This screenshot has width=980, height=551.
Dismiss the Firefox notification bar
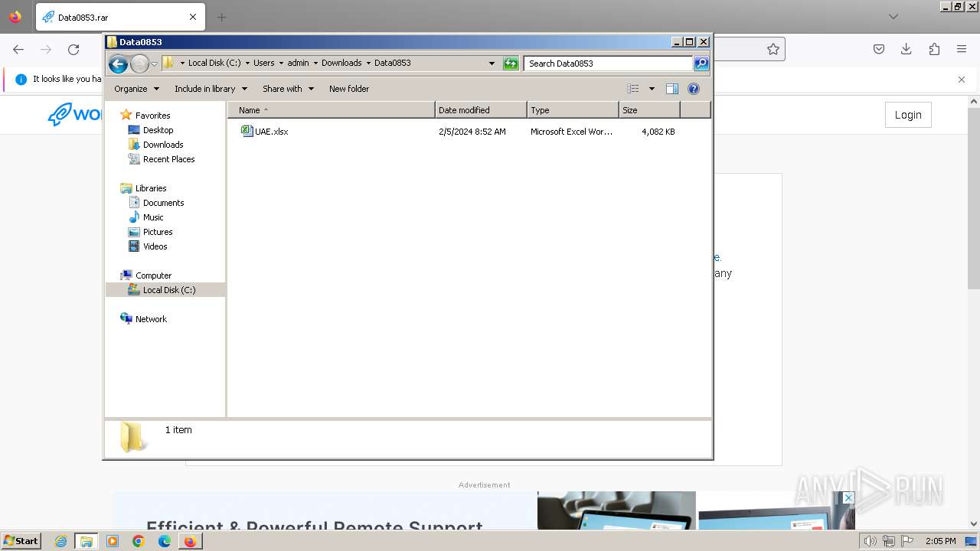[962, 80]
